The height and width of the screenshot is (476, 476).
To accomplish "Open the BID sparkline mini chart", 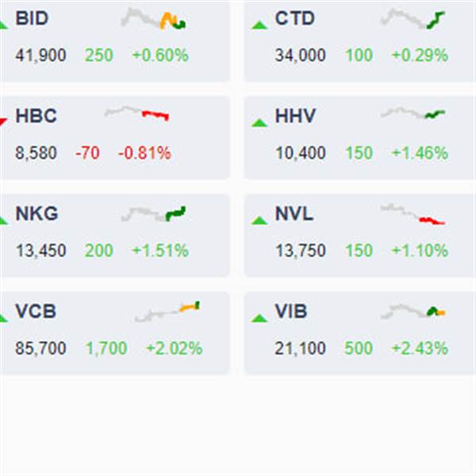I will point(153,19).
